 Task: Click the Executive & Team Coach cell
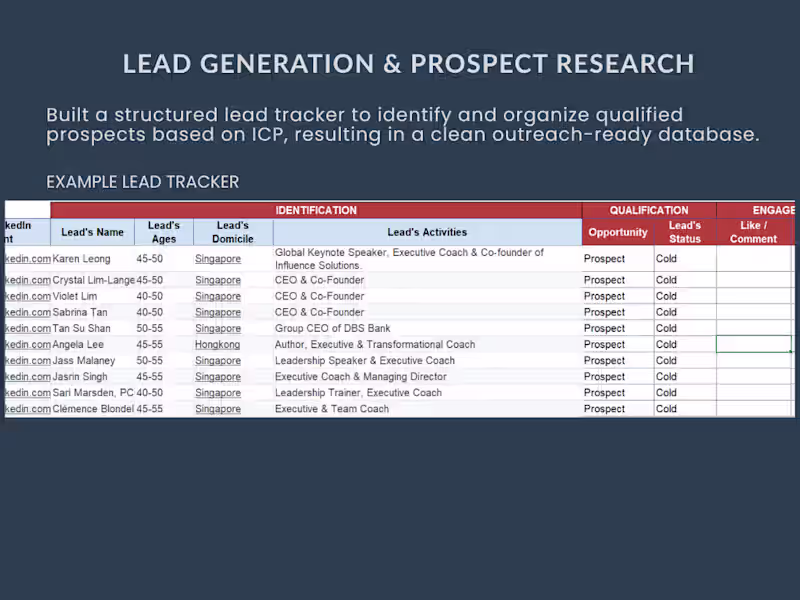(427, 409)
